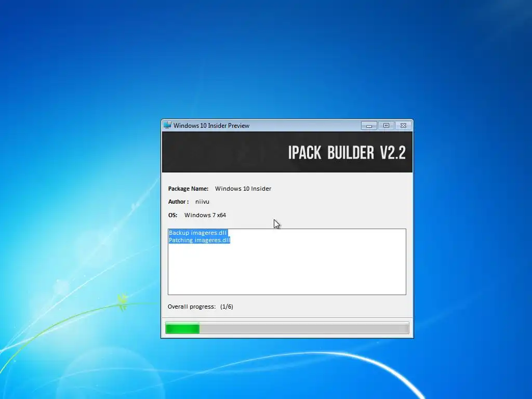The width and height of the screenshot is (532, 399).
Task: Click the green overall progress bar
Action: point(287,328)
